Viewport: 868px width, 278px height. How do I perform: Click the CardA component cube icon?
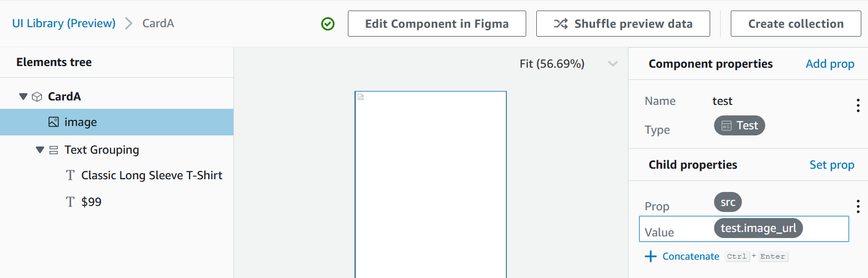37,97
